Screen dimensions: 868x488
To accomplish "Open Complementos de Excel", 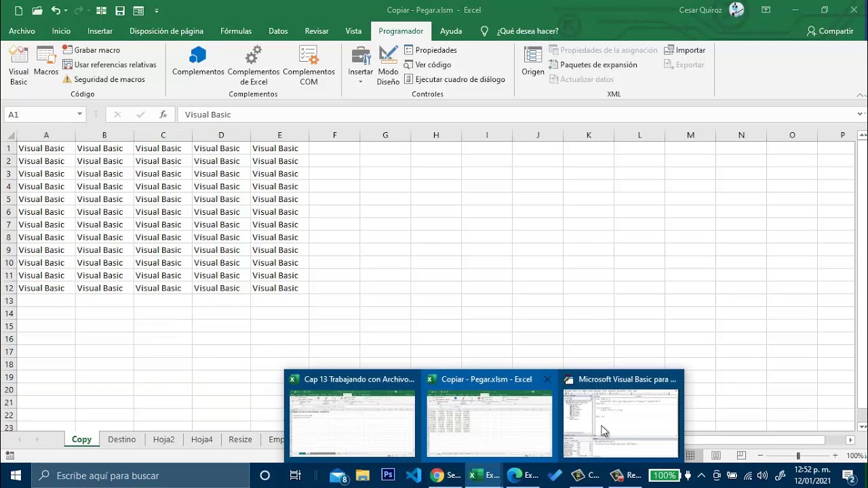I will coord(254,66).
